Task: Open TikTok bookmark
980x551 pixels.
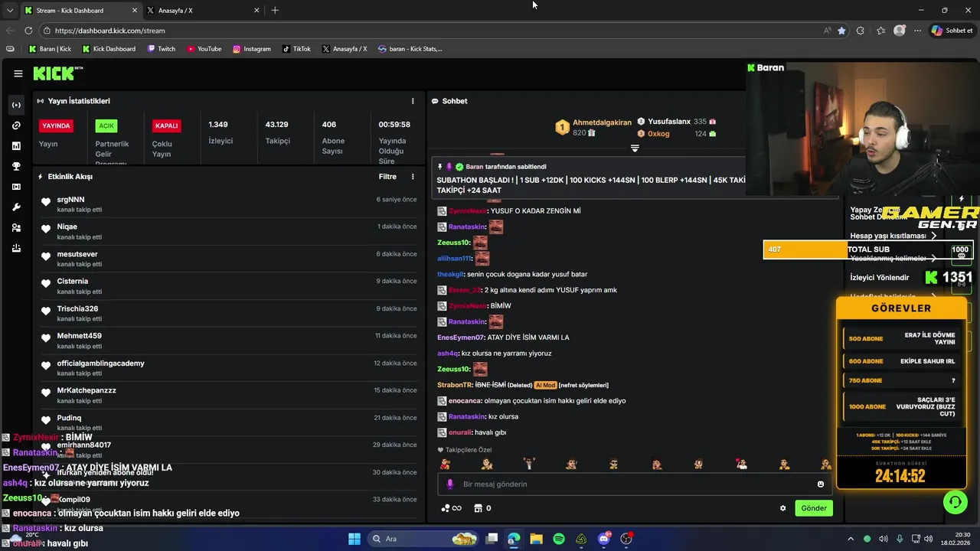Action: pyautogui.click(x=296, y=49)
